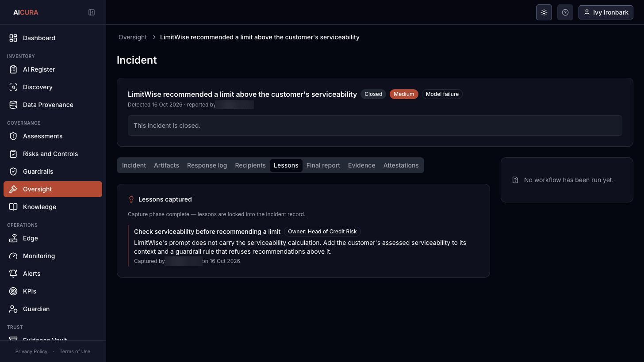Open help via question mark icon
Screen dimensions: 644x362
(565, 12)
